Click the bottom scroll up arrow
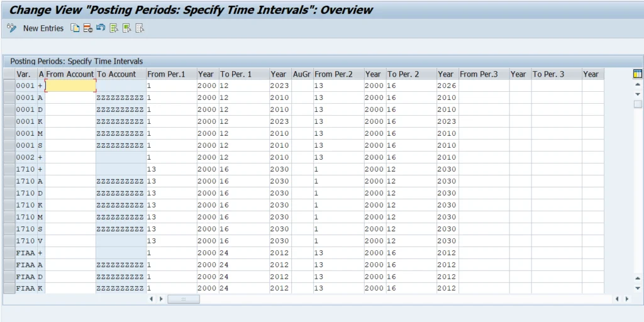The height and width of the screenshot is (322, 644). [x=638, y=279]
